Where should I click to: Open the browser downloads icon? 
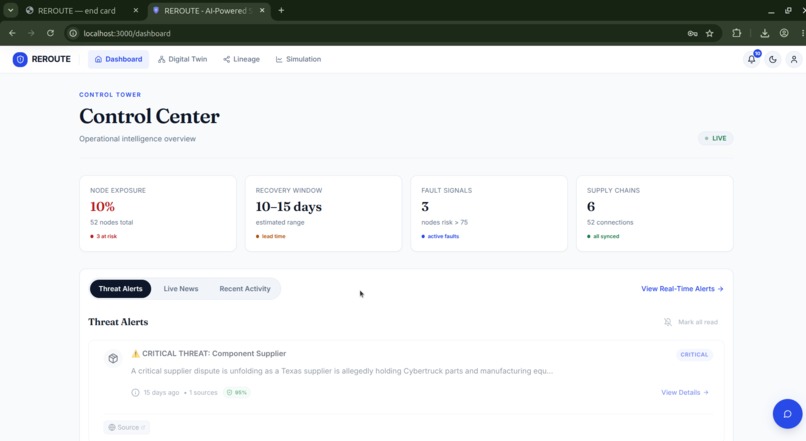pyautogui.click(x=765, y=33)
